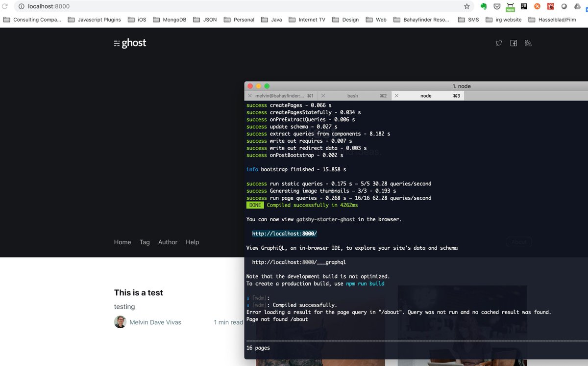The height and width of the screenshot is (366, 588).
Task: Open the Consulting Compa... bookmarks folder
Action: pos(32,20)
